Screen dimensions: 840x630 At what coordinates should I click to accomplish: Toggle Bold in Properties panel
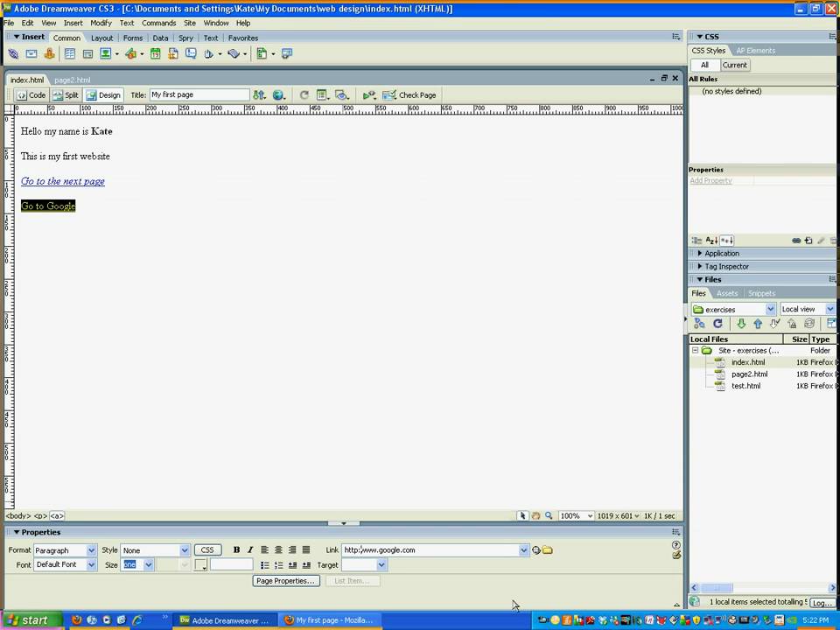[236, 550]
